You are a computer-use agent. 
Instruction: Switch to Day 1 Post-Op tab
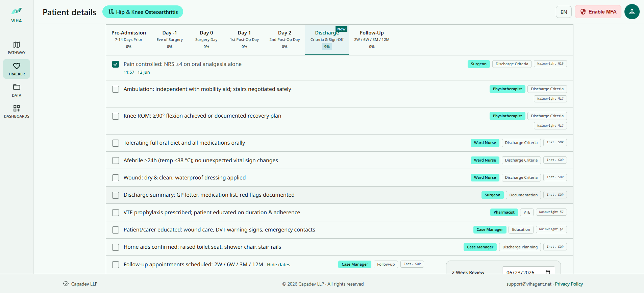[244, 40]
